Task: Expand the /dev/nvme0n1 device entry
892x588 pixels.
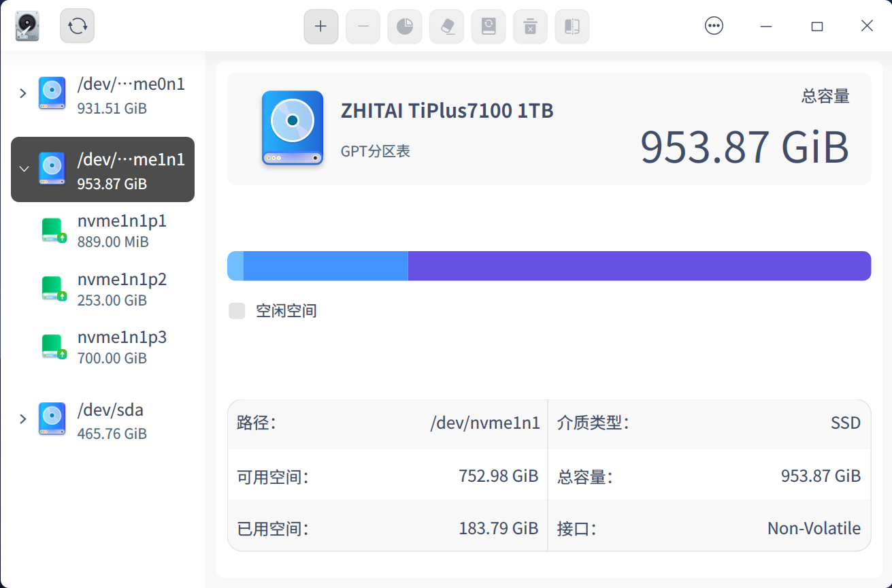Action: click(22, 94)
